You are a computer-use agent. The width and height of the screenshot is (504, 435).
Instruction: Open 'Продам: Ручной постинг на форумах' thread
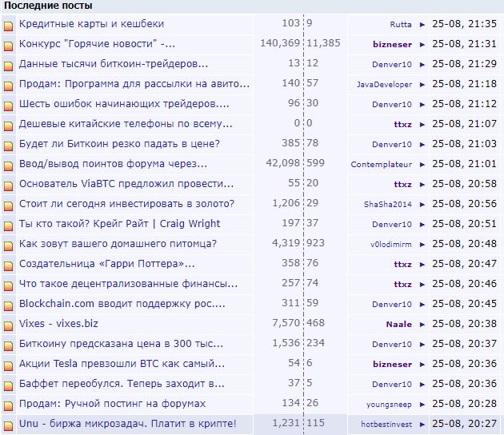pyautogui.click(x=112, y=404)
